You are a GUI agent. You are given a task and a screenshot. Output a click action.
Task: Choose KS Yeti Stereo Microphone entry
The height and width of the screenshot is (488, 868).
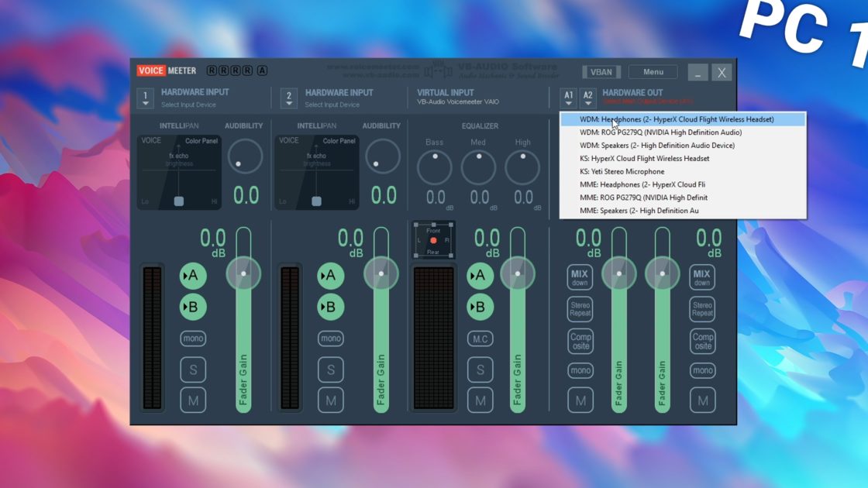(683, 171)
